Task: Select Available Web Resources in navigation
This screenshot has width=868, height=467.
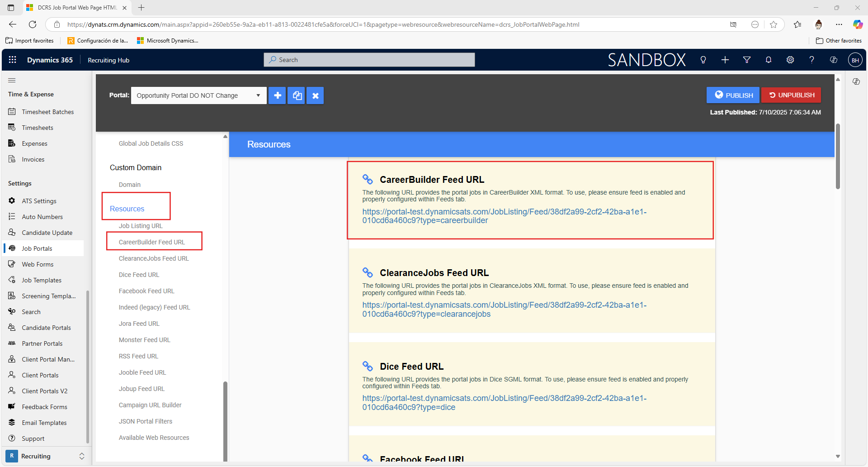Action: pos(154,438)
